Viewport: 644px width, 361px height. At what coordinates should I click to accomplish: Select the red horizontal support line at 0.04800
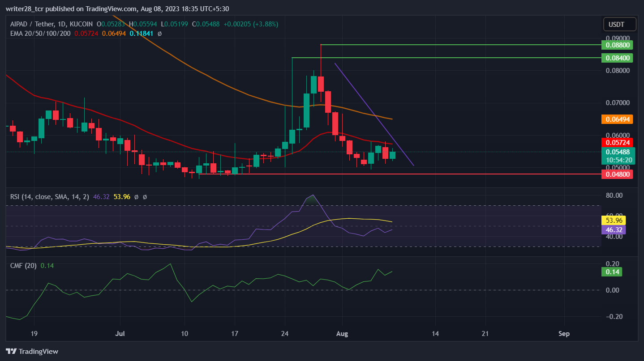point(400,174)
